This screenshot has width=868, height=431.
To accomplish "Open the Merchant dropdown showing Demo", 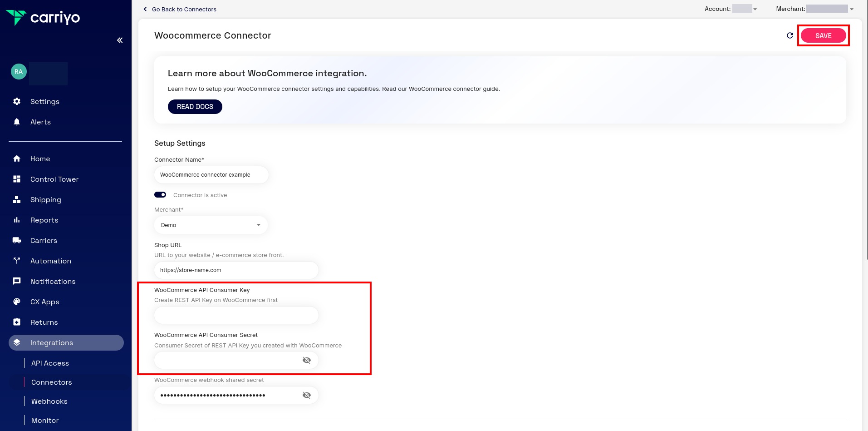I will (x=211, y=225).
